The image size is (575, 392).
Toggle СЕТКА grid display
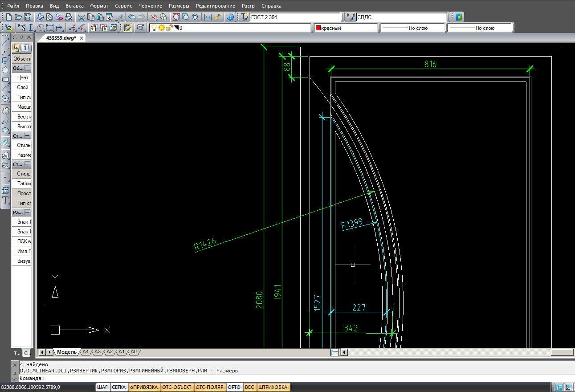tap(119, 387)
